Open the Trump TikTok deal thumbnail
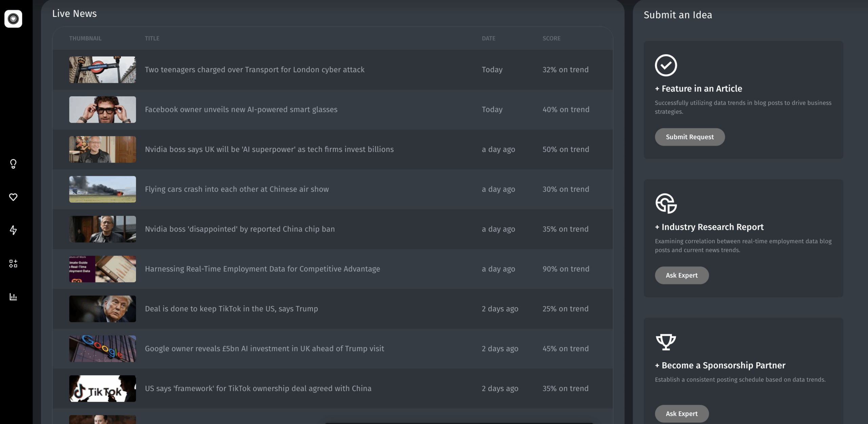The height and width of the screenshot is (424, 868). coord(102,309)
